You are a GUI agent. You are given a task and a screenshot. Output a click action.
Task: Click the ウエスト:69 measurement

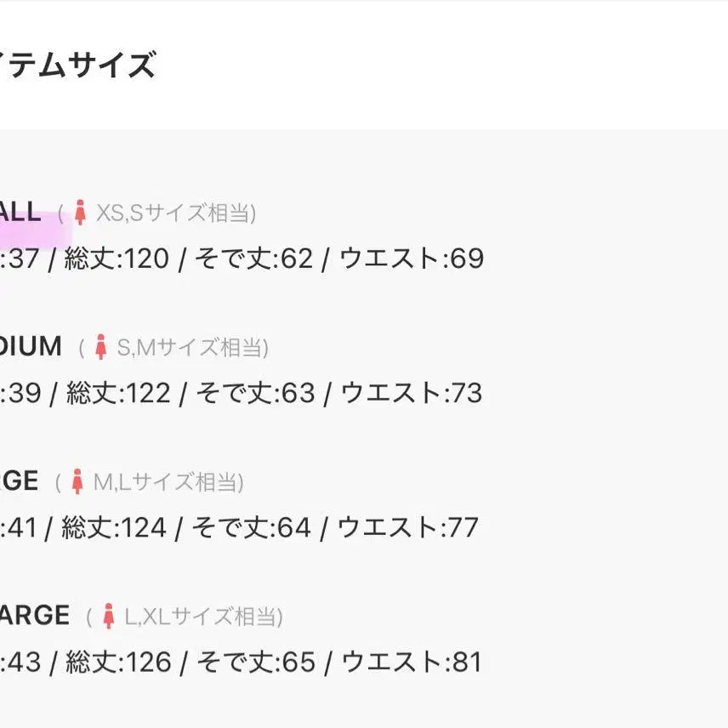pyautogui.click(x=412, y=259)
